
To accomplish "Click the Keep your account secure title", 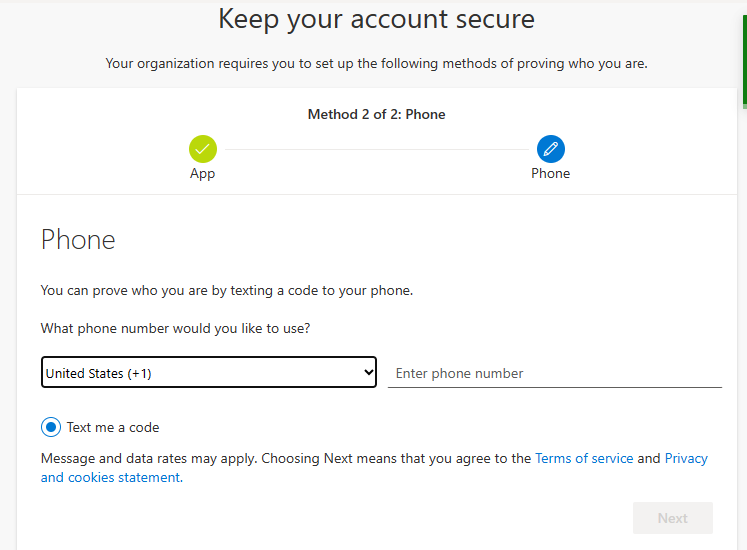I will point(376,20).
